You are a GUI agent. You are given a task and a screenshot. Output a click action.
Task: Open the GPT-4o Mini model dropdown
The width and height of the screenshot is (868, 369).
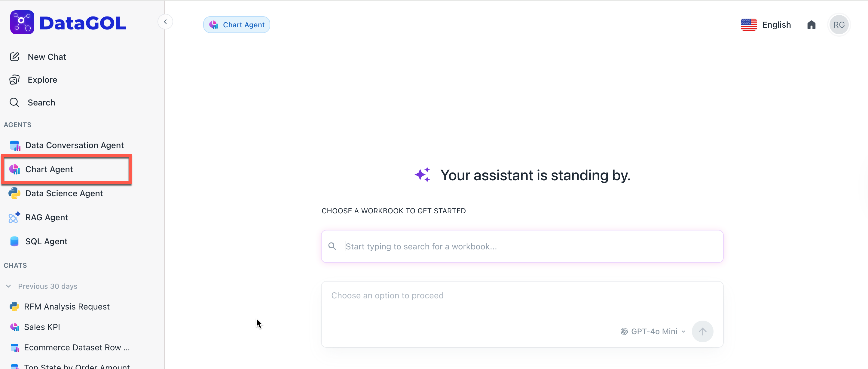pyautogui.click(x=653, y=331)
